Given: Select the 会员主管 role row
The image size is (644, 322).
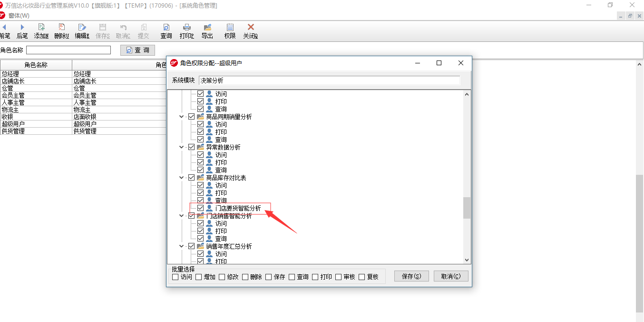Looking at the screenshot, I should pyautogui.click(x=83, y=95).
